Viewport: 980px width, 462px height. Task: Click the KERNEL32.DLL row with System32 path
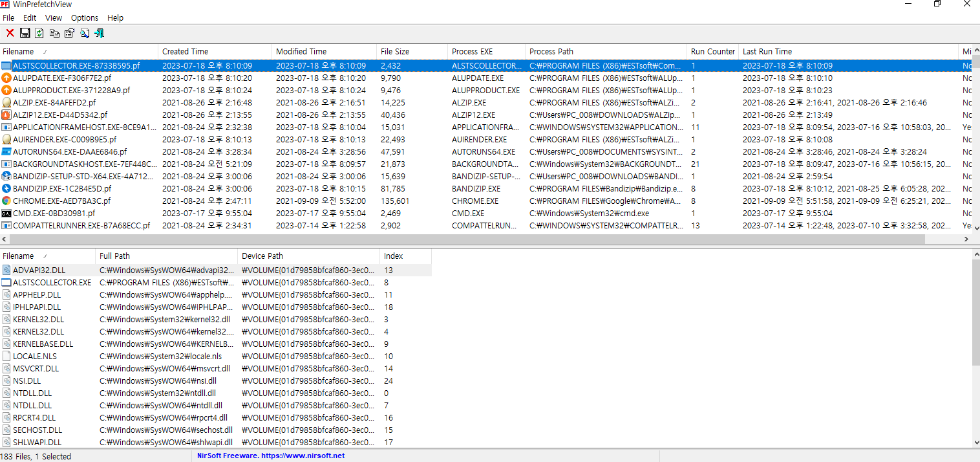click(x=216, y=320)
